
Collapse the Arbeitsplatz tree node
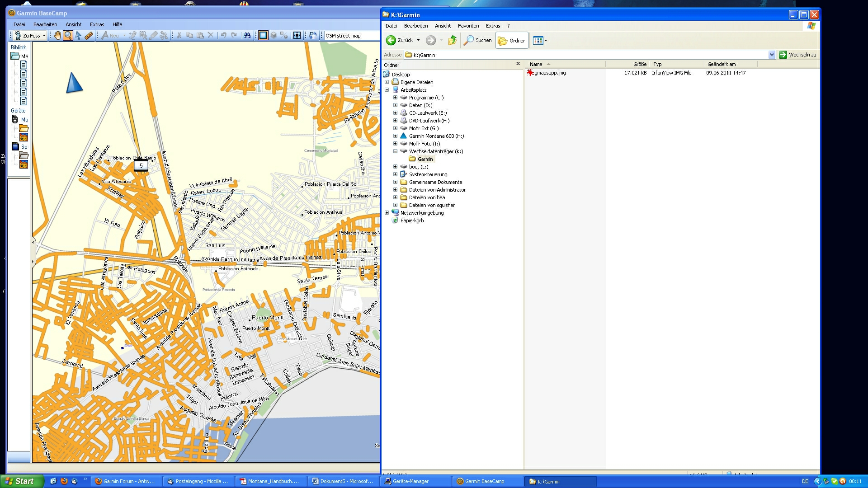click(x=387, y=90)
